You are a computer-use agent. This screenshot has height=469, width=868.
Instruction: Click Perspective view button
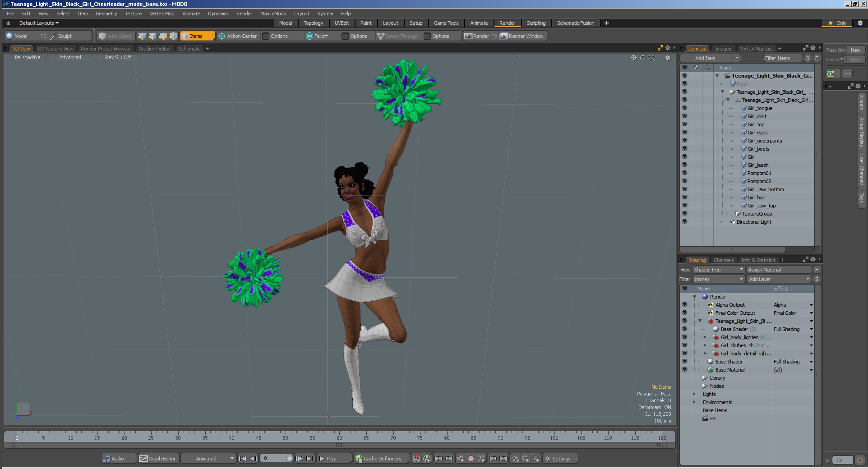pyautogui.click(x=28, y=58)
